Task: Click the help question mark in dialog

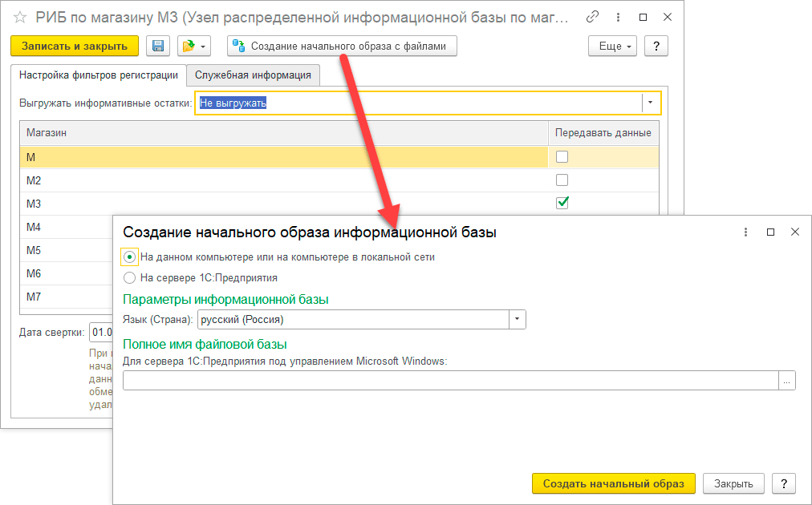Action: [x=783, y=483]
